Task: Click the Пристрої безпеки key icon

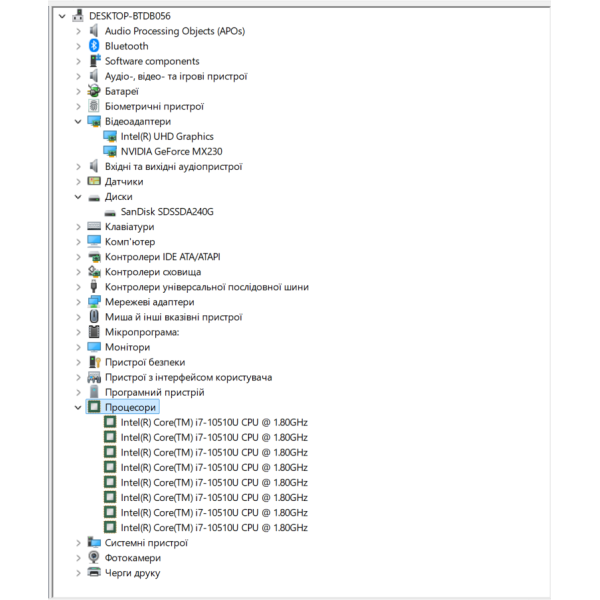Action: [x=94, y=362]
